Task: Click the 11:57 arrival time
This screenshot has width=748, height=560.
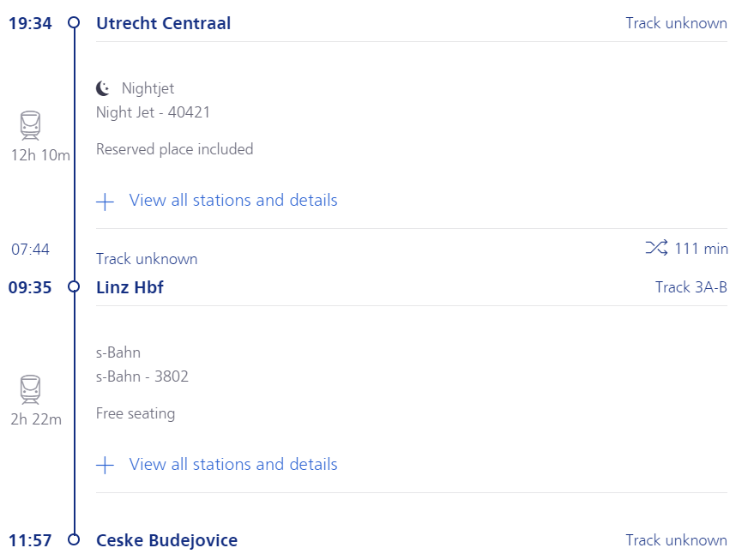Action: click(x=30, y=540)
